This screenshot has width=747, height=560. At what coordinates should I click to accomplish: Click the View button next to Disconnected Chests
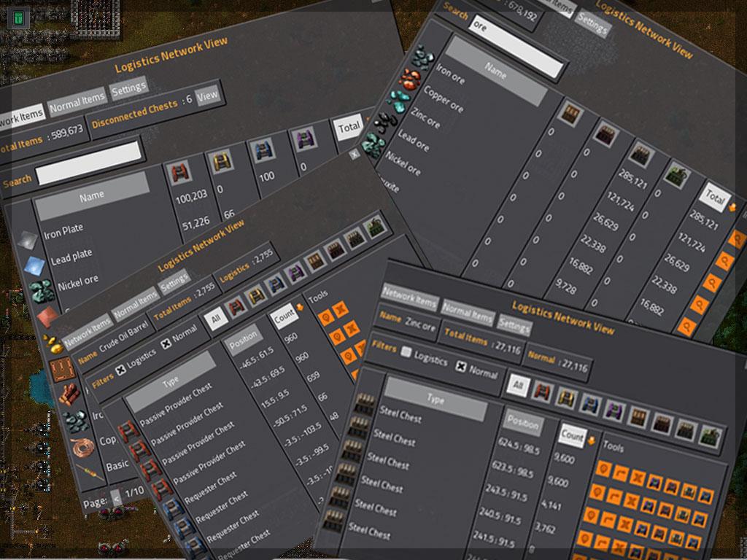pyautogui.click(x=207, y=97)
